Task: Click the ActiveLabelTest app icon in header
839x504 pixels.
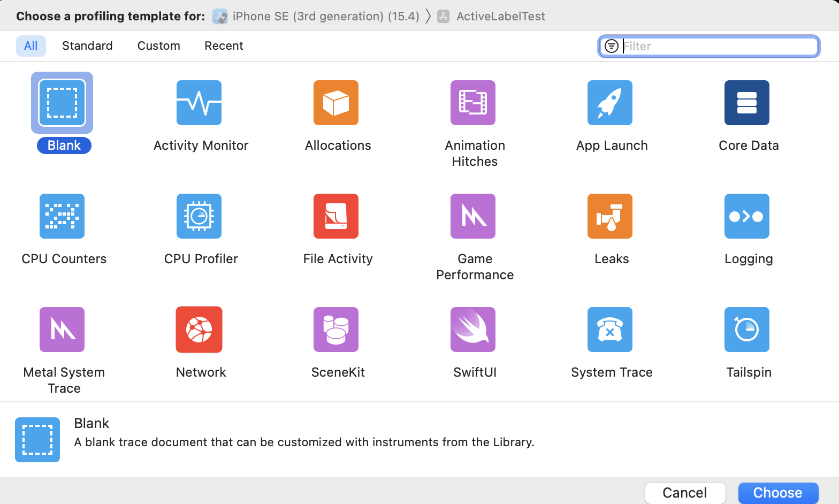Action: 443,17
